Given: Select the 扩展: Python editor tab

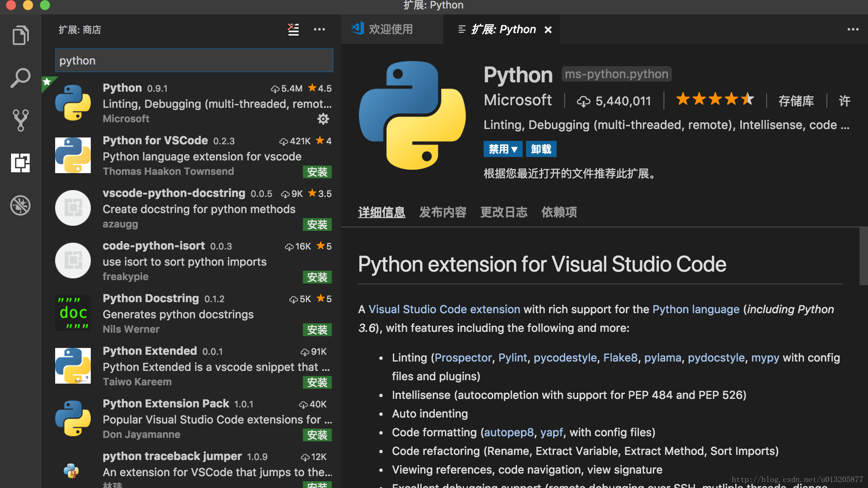Looking at the screenshot, I should [501, 29].
